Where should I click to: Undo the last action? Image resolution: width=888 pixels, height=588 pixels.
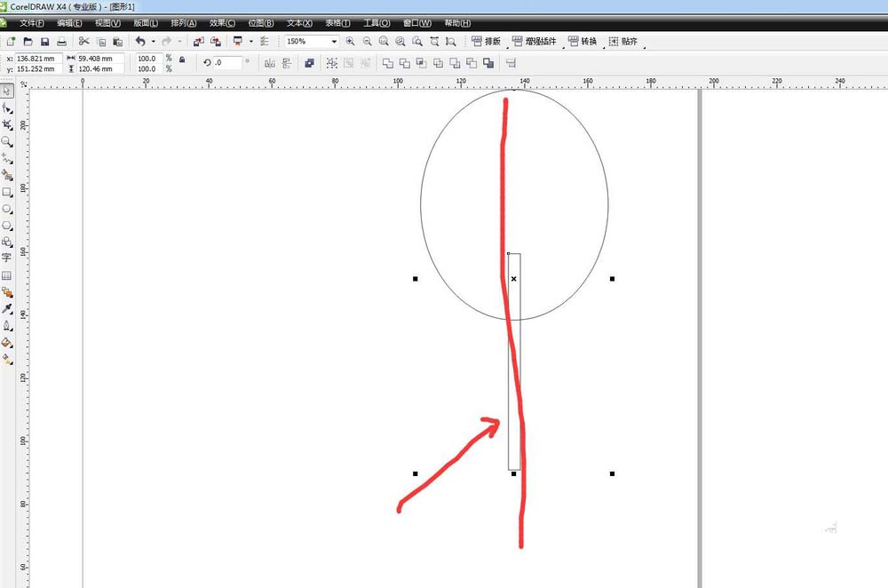click(140, 42)
